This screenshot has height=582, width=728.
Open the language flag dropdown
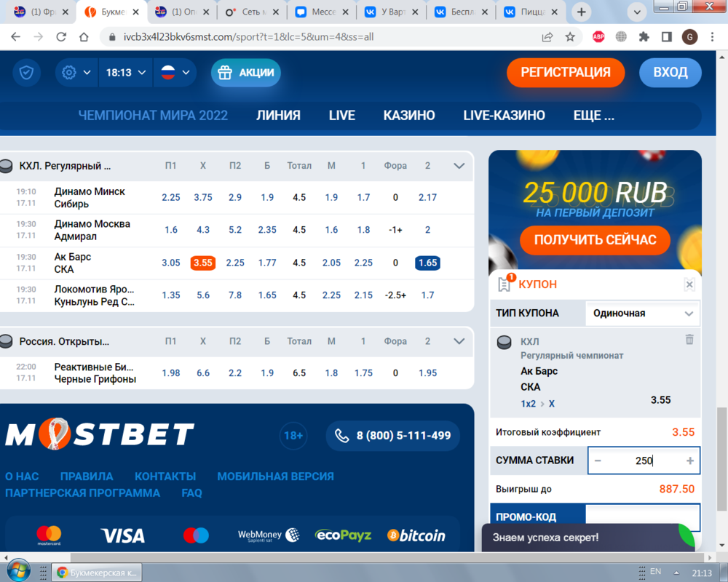[175, 73]
